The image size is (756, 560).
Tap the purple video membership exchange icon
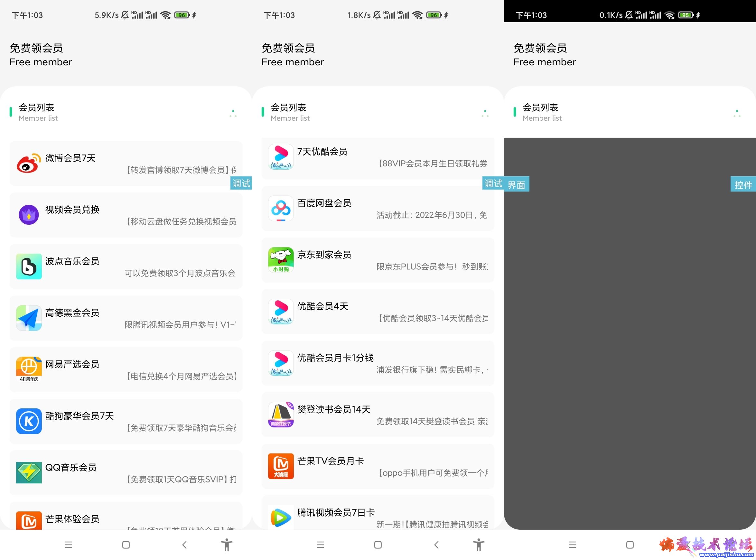tap(28, 215)
